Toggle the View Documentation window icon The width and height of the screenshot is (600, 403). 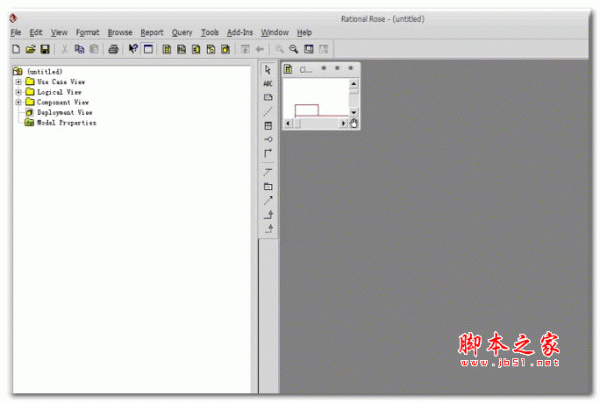[148, 49]
